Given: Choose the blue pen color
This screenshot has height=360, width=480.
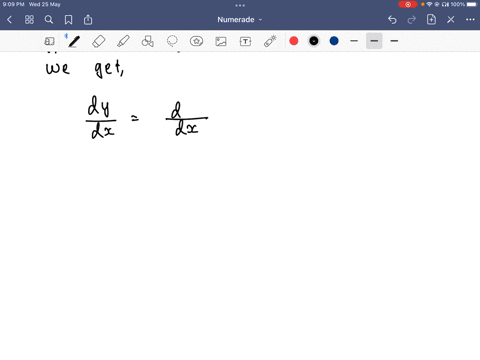Looking at the screenshot, I should click(334, 41).
